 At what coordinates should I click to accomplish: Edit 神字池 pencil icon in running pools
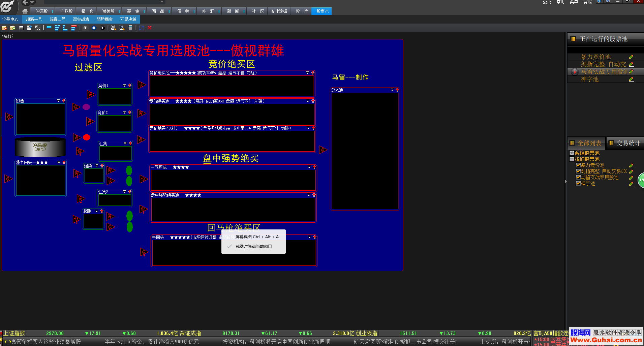631,79
